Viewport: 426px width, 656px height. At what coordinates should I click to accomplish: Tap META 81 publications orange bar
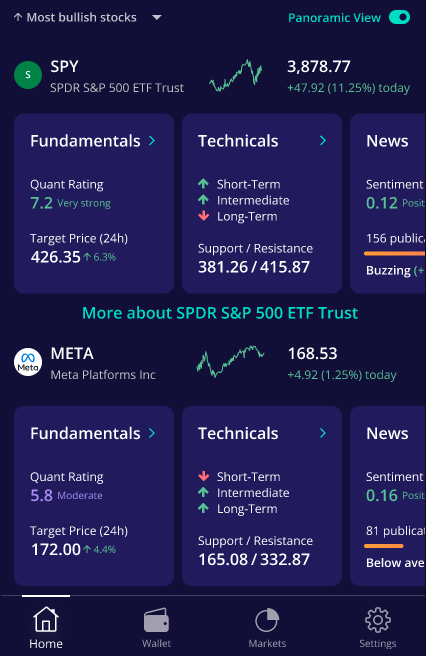[x=384, y=546]
